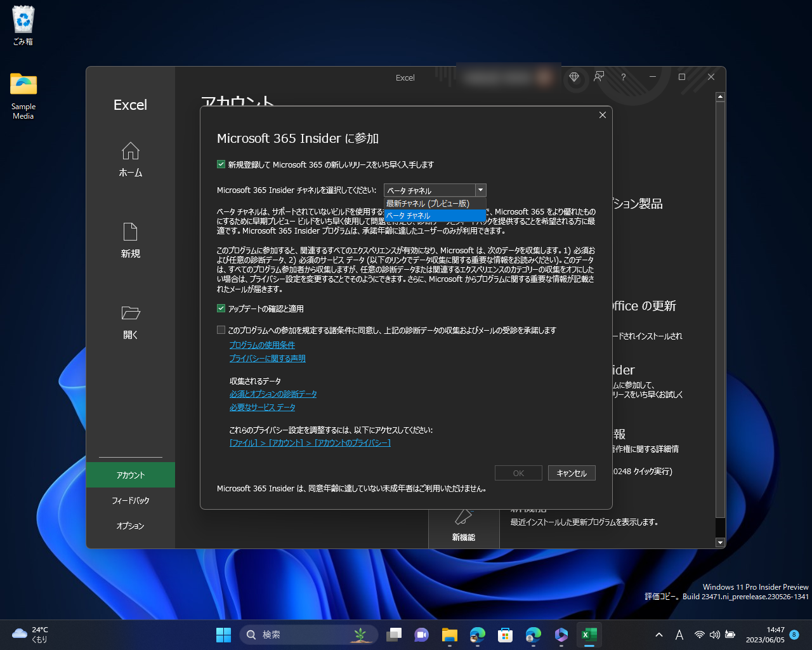Open the feedback person icon in title bar
Viewport: 812px width, 650px height.
(598, 77)
